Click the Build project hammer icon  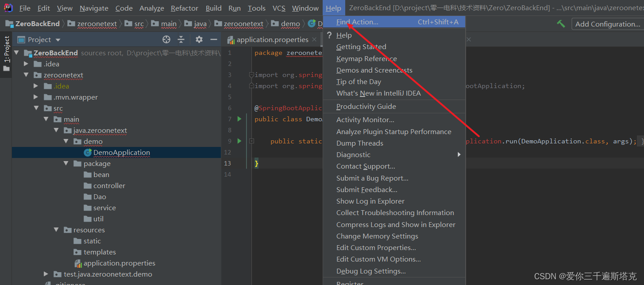(561, 24)
